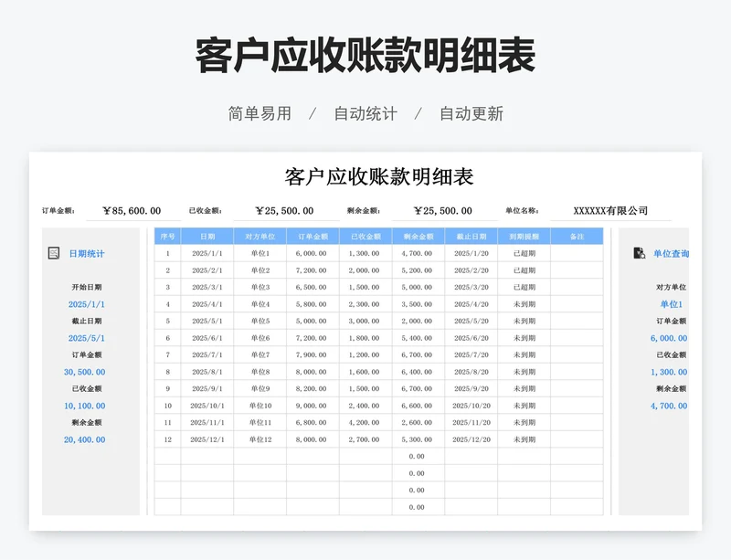Select the 备注 column header
Viewport: 731px width, 560px height.
(577, 237)
